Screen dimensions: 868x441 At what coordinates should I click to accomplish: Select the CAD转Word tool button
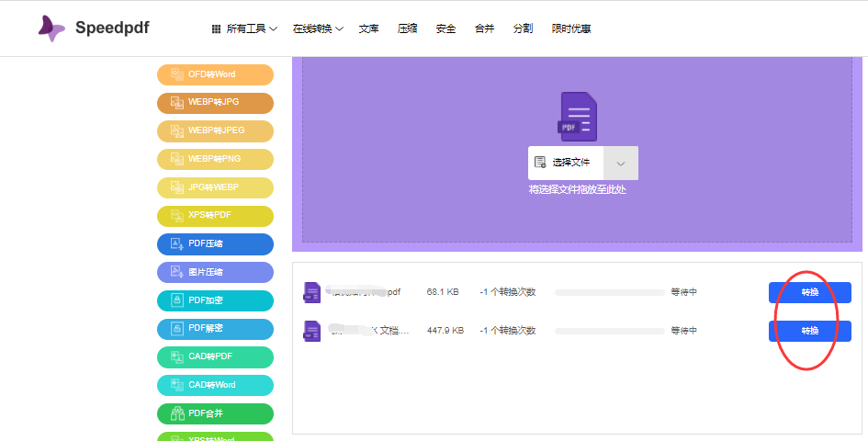(x=215, y=386)
